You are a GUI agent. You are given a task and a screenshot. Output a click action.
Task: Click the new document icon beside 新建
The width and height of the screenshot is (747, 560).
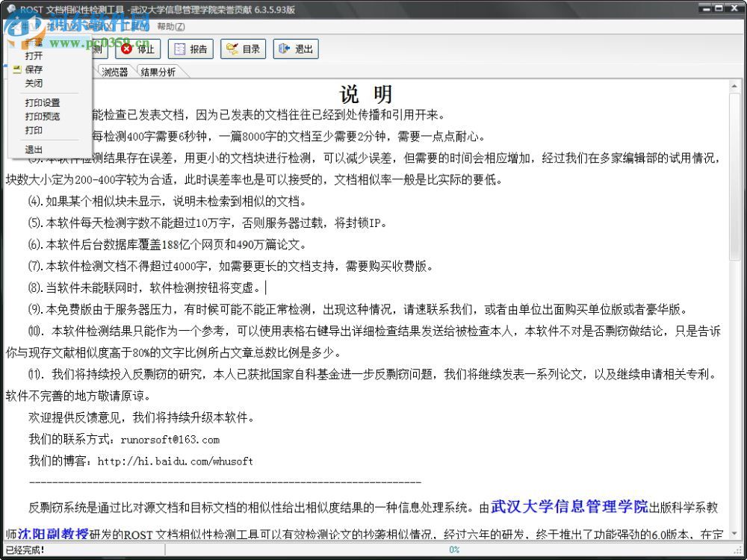(16, 41)
